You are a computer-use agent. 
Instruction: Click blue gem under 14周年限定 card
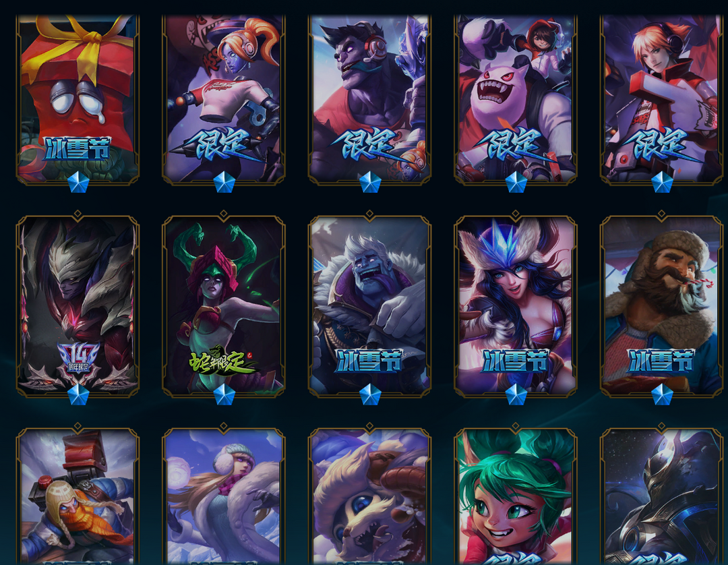[x=78, y=394]
